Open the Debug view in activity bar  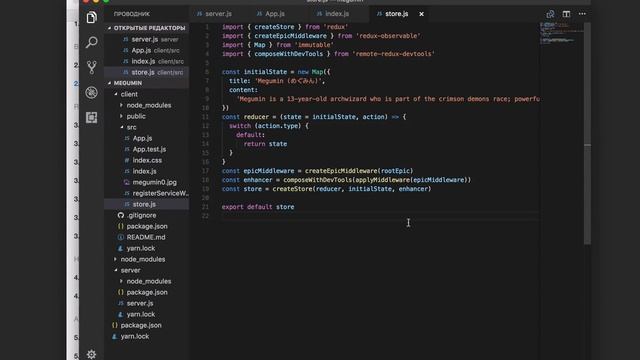pos(91,93)
